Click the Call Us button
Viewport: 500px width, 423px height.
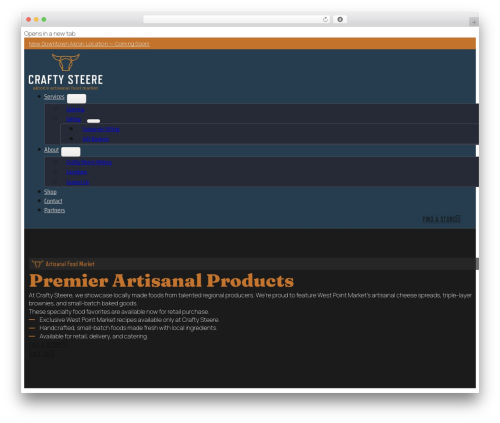(x=41, y=354)
